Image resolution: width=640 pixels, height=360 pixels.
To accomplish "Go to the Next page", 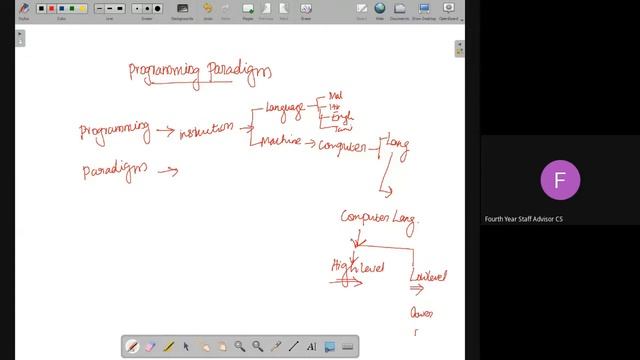I will point(284,11).
